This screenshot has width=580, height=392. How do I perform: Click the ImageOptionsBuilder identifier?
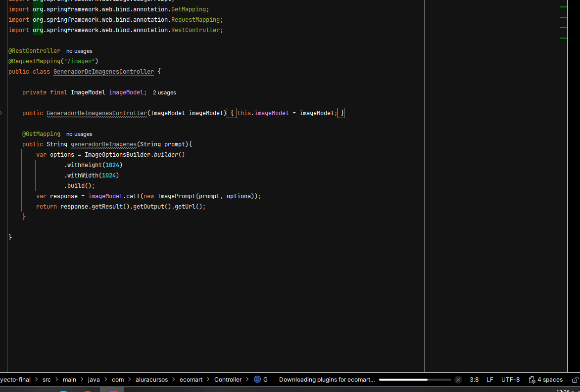pos(118,154)
